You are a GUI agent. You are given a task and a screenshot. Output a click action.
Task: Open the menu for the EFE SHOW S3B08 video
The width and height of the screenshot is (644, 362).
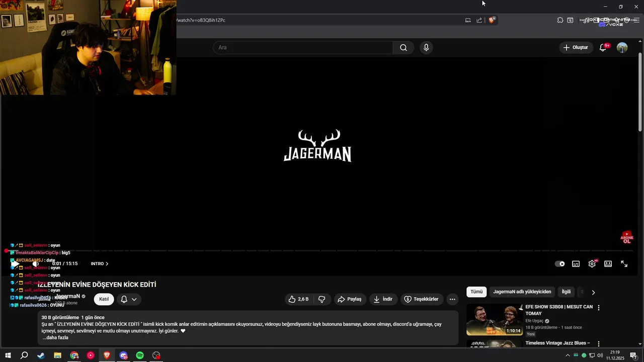(x=598, y=307)
